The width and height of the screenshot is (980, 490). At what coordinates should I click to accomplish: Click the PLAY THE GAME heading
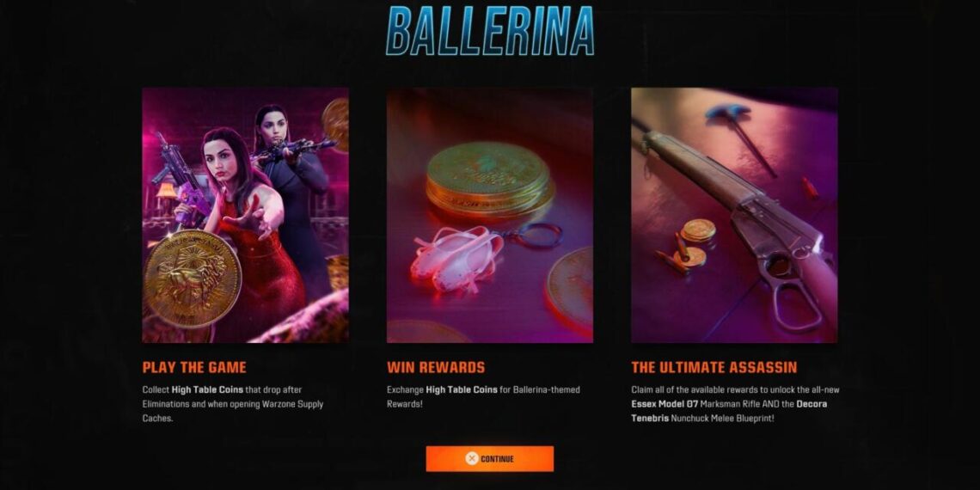[x=194, y=368]
